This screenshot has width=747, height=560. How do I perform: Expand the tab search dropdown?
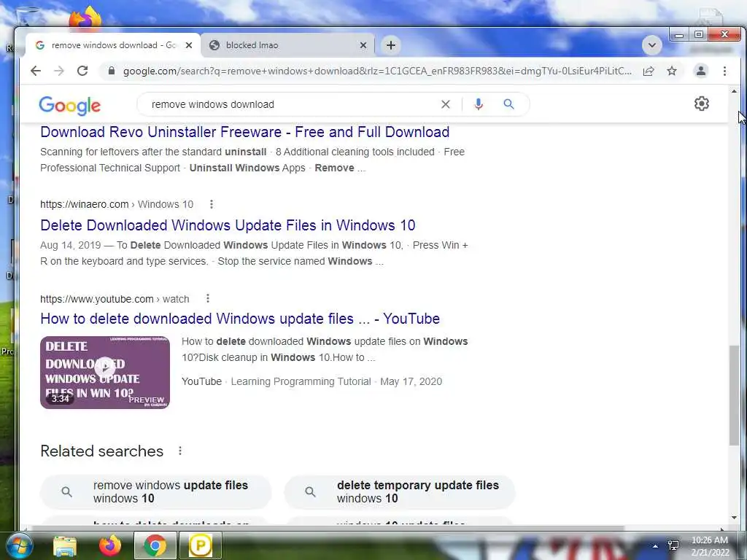coord(651,46)
